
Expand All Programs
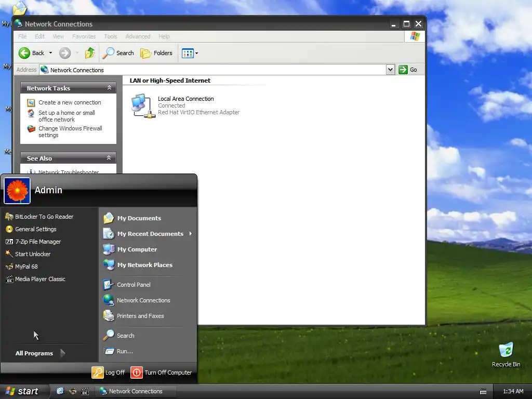click(x=40, y=353)
